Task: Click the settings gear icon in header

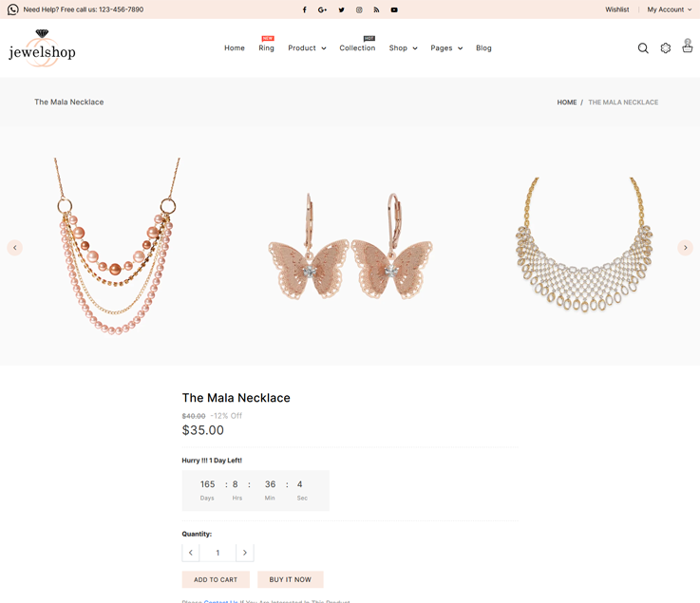Action: [666, 48]
